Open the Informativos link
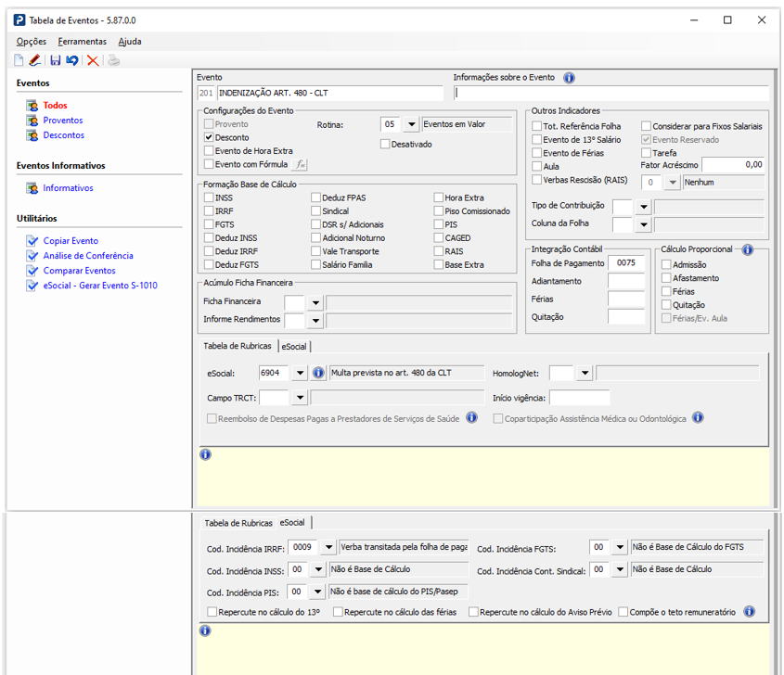The height and width of the screenshot is (675, 784). click(68, 188)
